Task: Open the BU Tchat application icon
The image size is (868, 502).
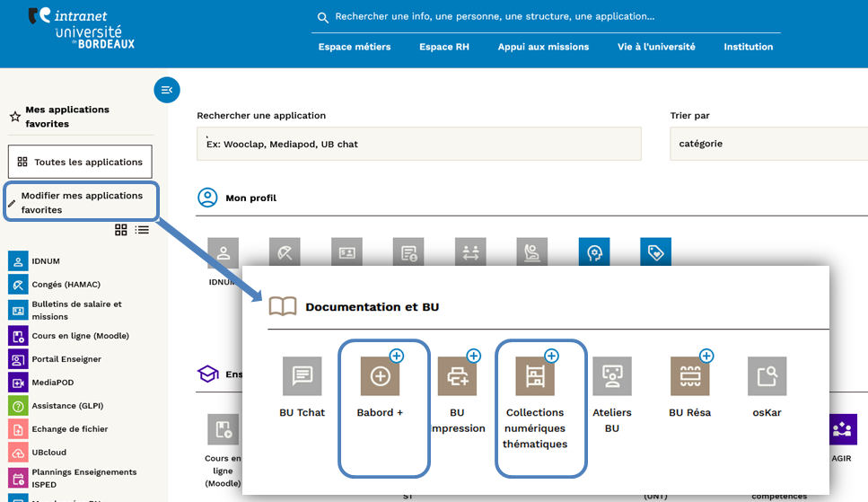Action: pyautogui.click(x=302, y=377)
